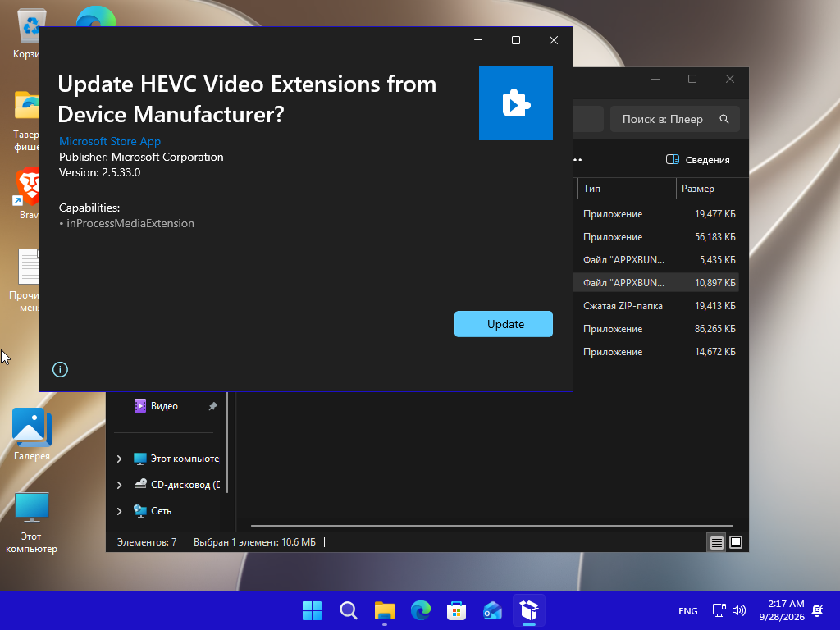Expand the Сеть tree node
The width and height of the screenshot is (840, 630).
click(x=119, y=511)
